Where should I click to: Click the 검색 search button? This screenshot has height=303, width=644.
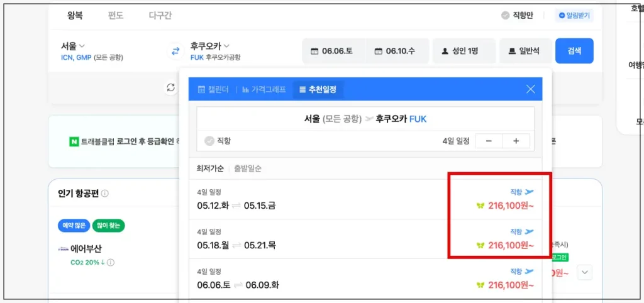click(574, 51)
